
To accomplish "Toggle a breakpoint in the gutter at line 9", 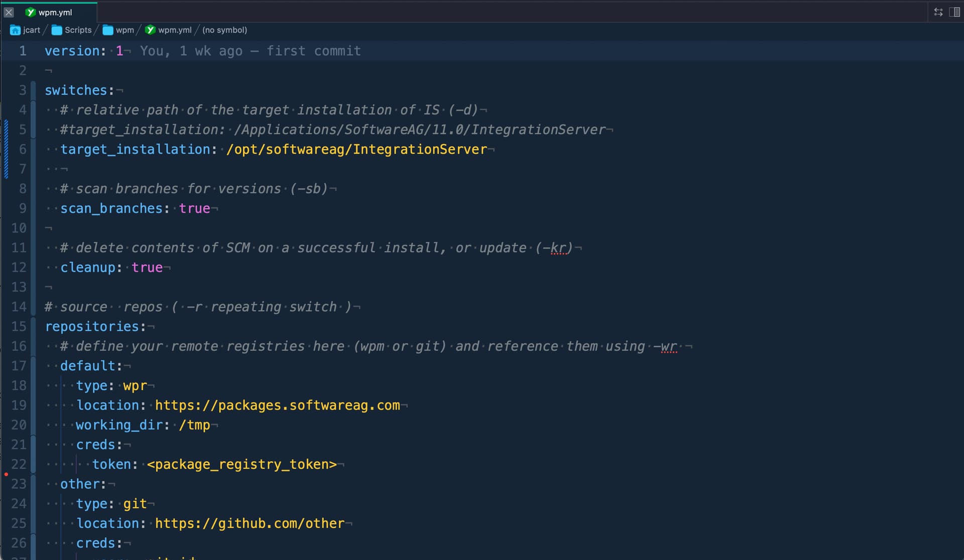I will click(x=7, y=208).
